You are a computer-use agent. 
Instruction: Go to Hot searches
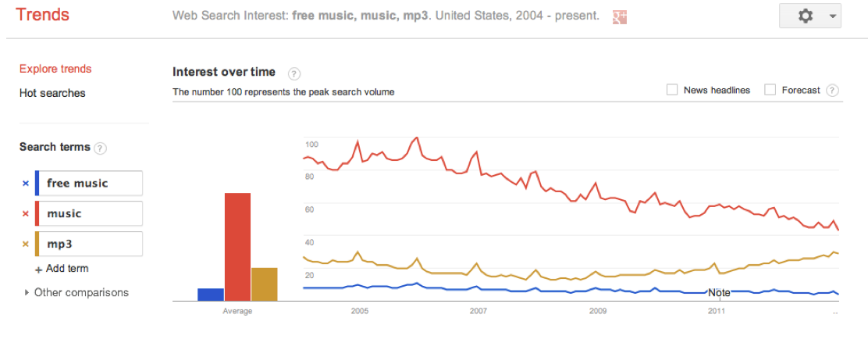pyautogui.click(x=52, y=93)
